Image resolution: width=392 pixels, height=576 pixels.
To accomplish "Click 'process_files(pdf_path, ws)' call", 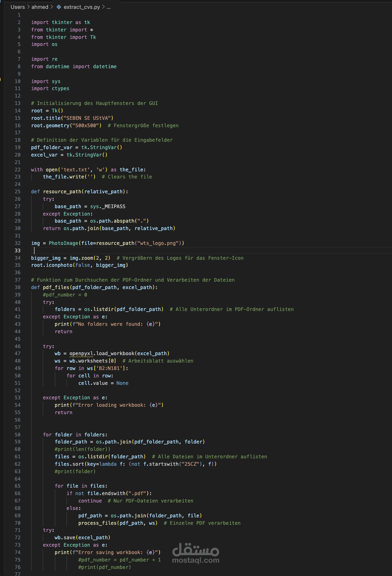I will 118,523.
